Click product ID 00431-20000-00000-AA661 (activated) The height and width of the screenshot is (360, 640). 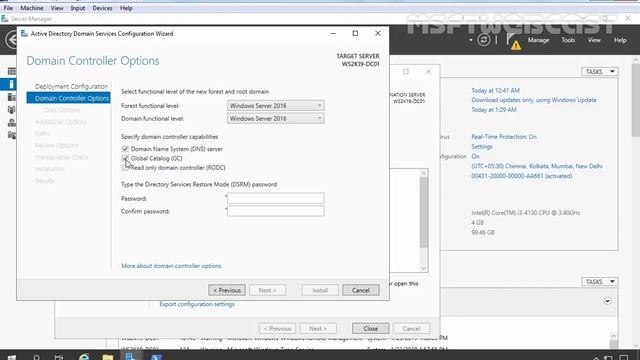click(522, 176)
